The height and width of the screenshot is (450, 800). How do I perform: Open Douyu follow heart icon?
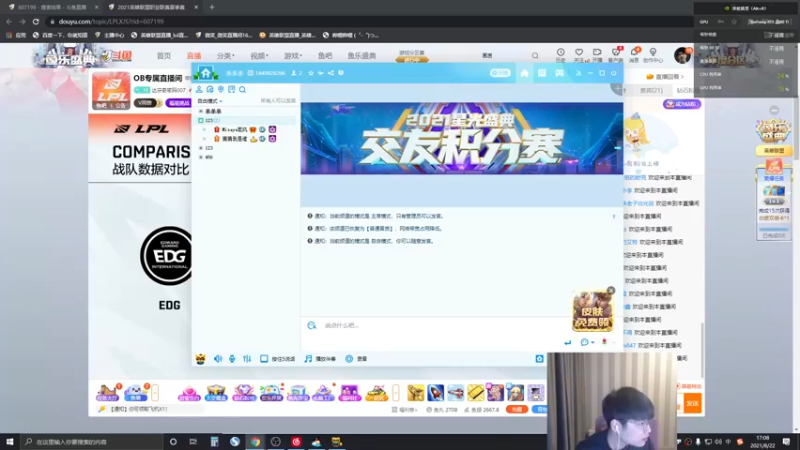click(579, 53)
